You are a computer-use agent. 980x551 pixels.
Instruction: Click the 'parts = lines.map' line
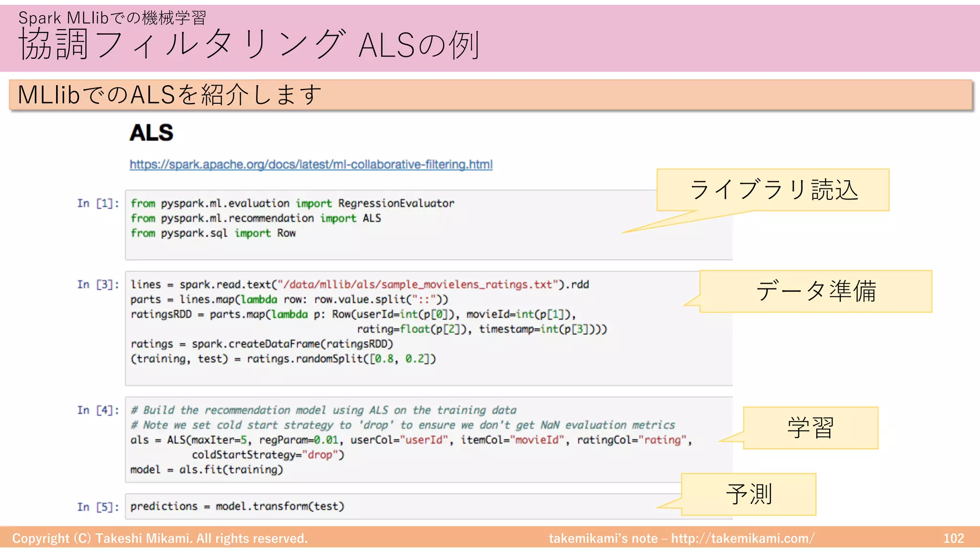tap(289, 299)
